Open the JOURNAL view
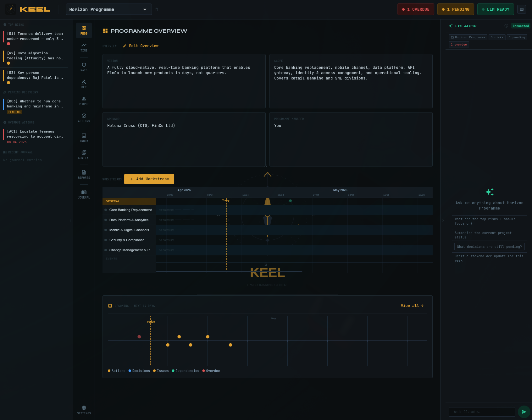The width and height of the screenshot is (532, 420). tap(84, 194)
